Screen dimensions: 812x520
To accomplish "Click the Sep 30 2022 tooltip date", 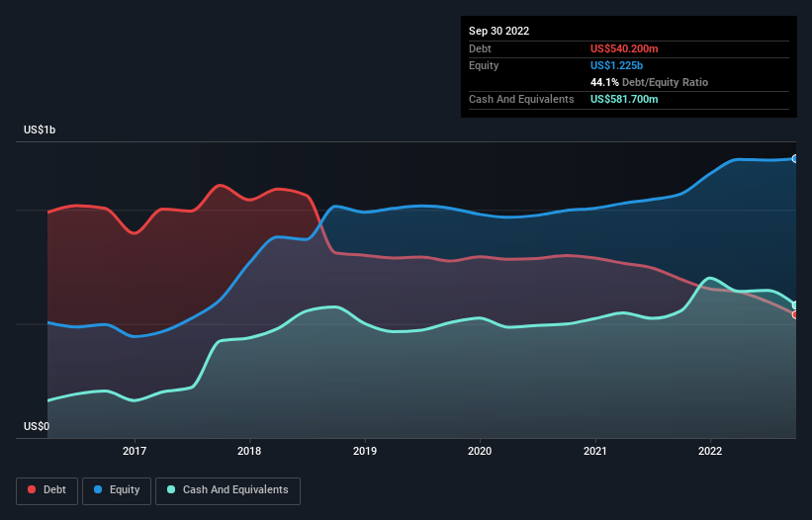I will pyautogui.click(x=498, y=31).
